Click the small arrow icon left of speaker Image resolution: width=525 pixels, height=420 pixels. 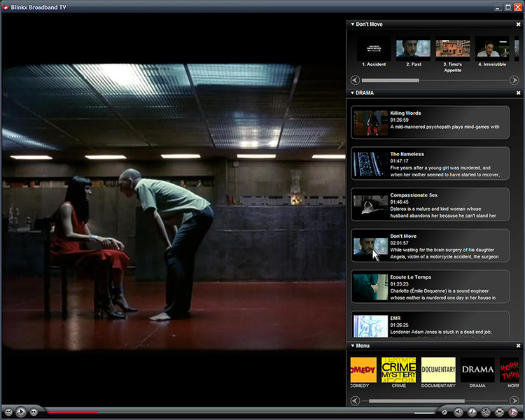[x=444, y=412]
